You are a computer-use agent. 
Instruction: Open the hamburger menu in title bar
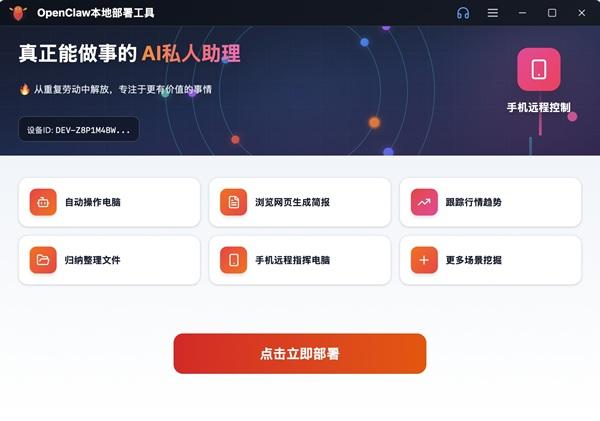(493, 13)
